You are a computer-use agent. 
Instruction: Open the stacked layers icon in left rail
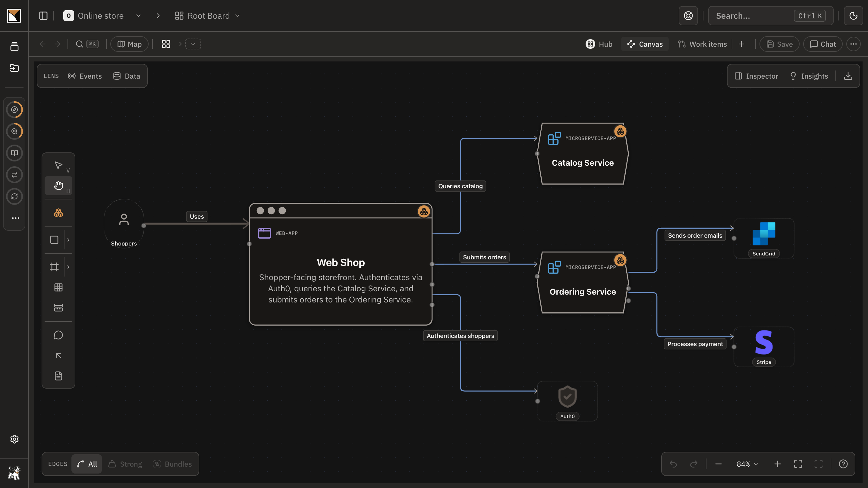14,46
